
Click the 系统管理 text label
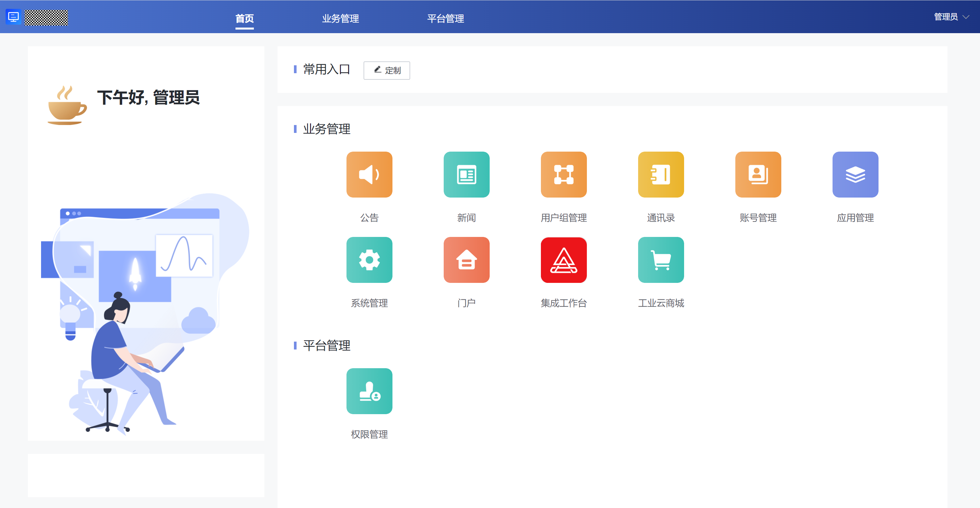pos(369,303)
